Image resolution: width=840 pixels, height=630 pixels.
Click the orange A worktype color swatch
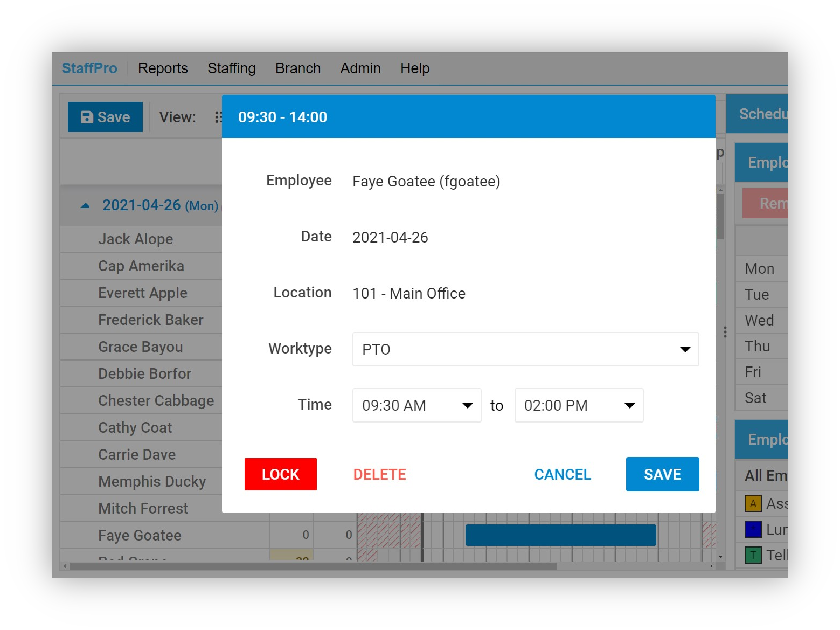coord(753,503)
